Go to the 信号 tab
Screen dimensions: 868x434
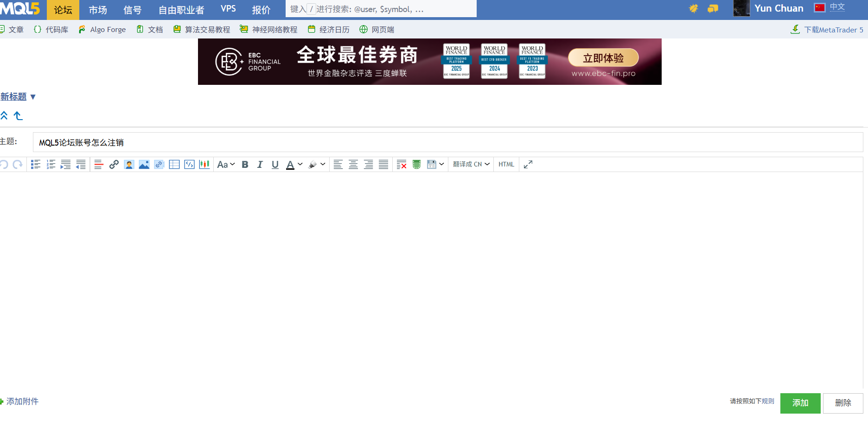[x=133, y=10]
